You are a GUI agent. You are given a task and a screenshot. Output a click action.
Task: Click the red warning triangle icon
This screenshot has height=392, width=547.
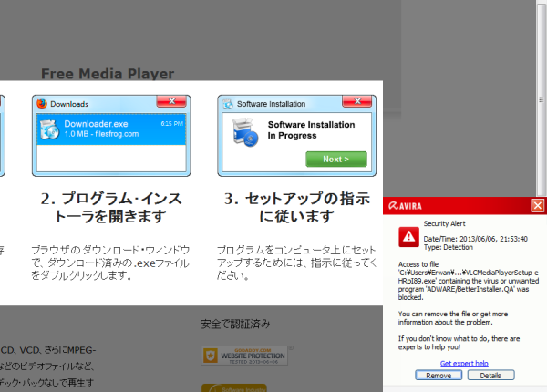[408, 237]
